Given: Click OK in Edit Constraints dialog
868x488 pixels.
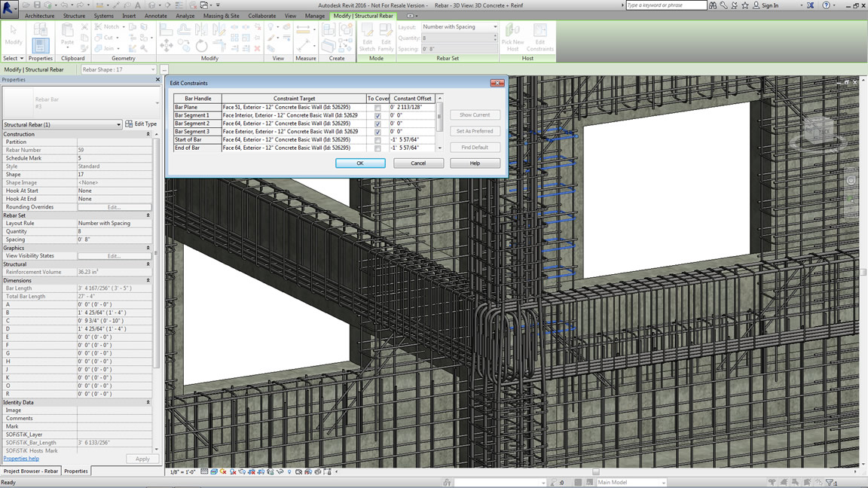Looking at the screenshot, I should point(360,163).
